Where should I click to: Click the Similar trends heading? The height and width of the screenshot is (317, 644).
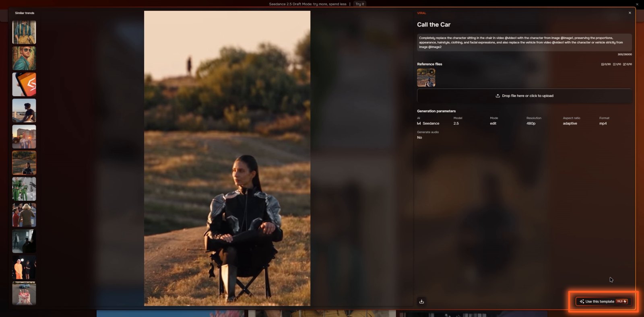pos(25,13)
